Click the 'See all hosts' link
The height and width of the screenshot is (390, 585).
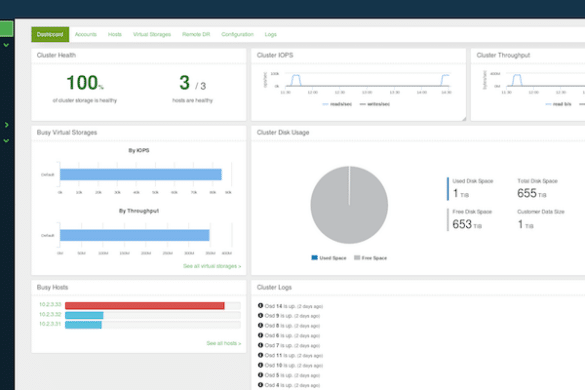(224, 343)
